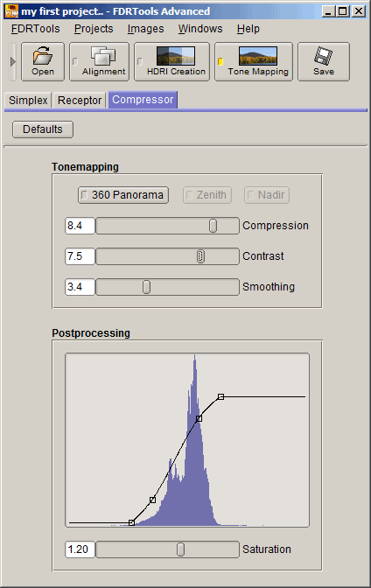The height and width of the screenshot is (588, 371).
Task: Select the bottom-left curve control point
Action: point(131,522)
